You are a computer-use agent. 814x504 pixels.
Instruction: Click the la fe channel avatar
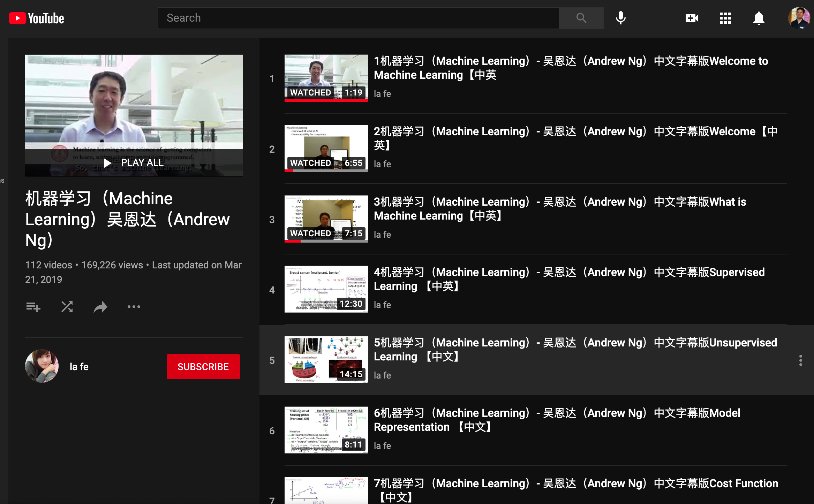click(42, 366)
